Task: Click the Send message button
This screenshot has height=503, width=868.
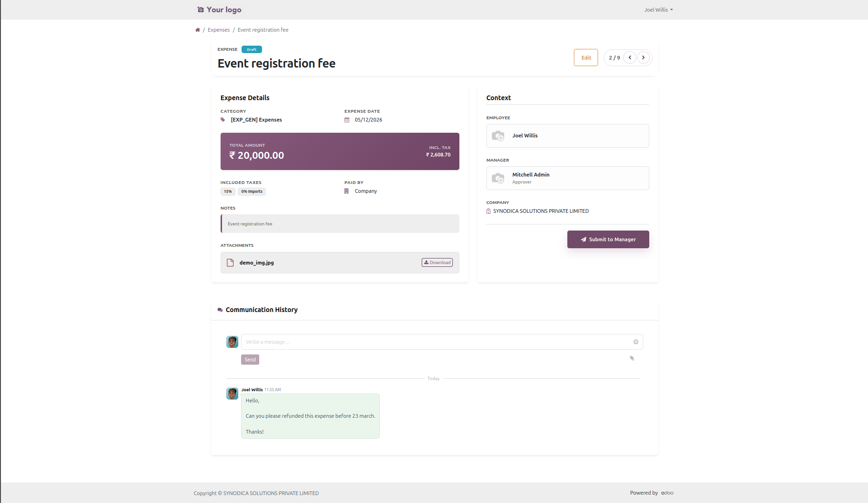Action: [250, 360]
